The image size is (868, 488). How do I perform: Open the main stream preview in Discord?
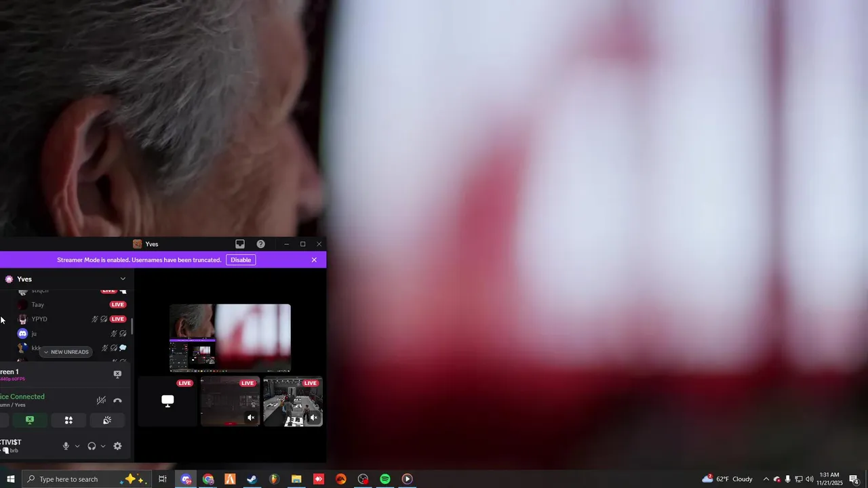[x=230, y=338]
